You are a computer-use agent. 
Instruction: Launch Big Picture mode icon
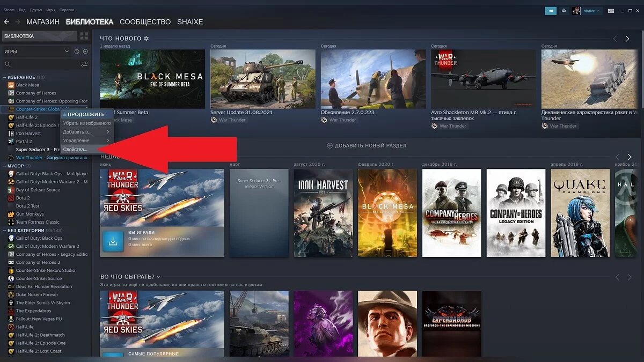coord(612,10)
